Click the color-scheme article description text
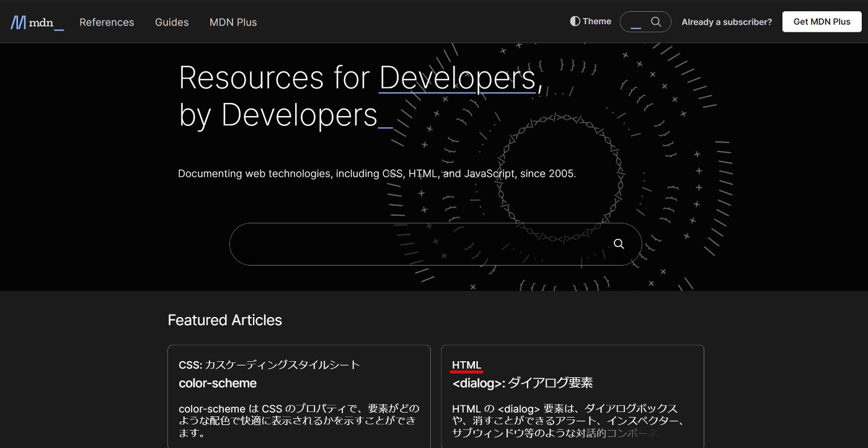This screenshot has width=868, height=448. pyautogui.click(x=299, y=421)
